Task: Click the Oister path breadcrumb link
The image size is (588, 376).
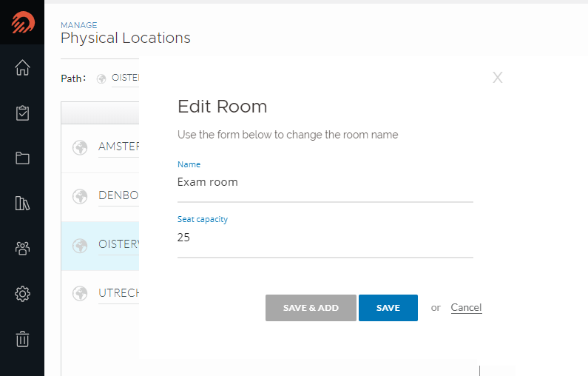Action: pos(125,78)
